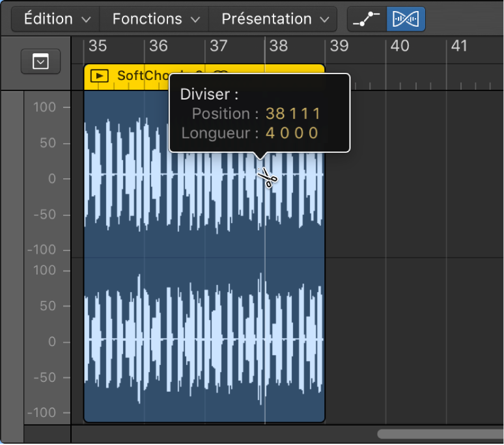Click the Position value 38 1 1 1
504x445 pixels.
[x=293, y=114]
